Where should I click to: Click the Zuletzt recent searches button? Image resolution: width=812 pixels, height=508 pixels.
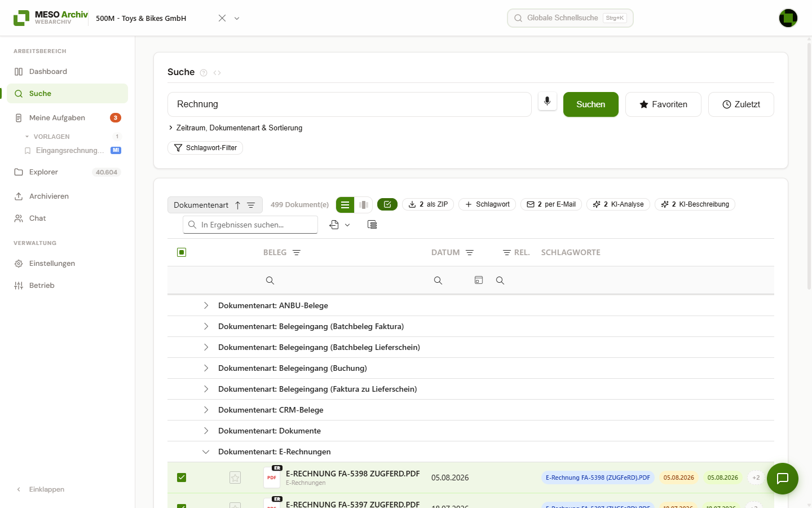pos(741,104)
